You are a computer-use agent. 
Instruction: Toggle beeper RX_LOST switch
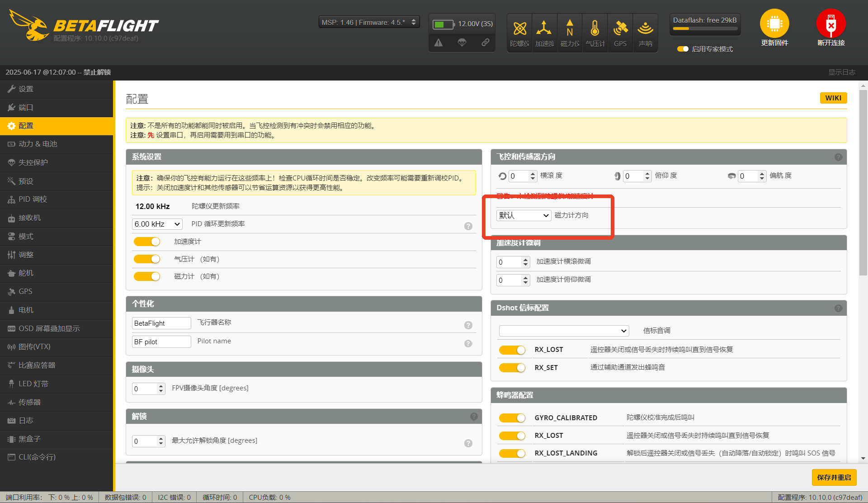512,436
